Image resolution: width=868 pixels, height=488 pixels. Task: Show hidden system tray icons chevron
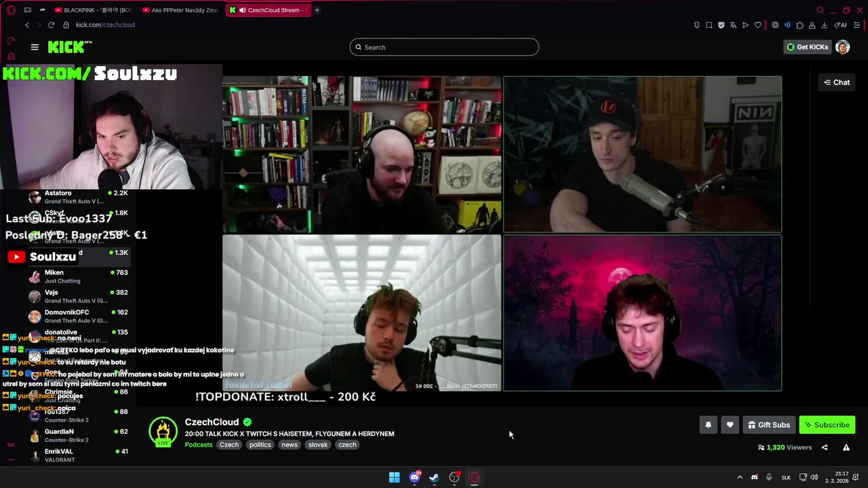pos(740,477)
